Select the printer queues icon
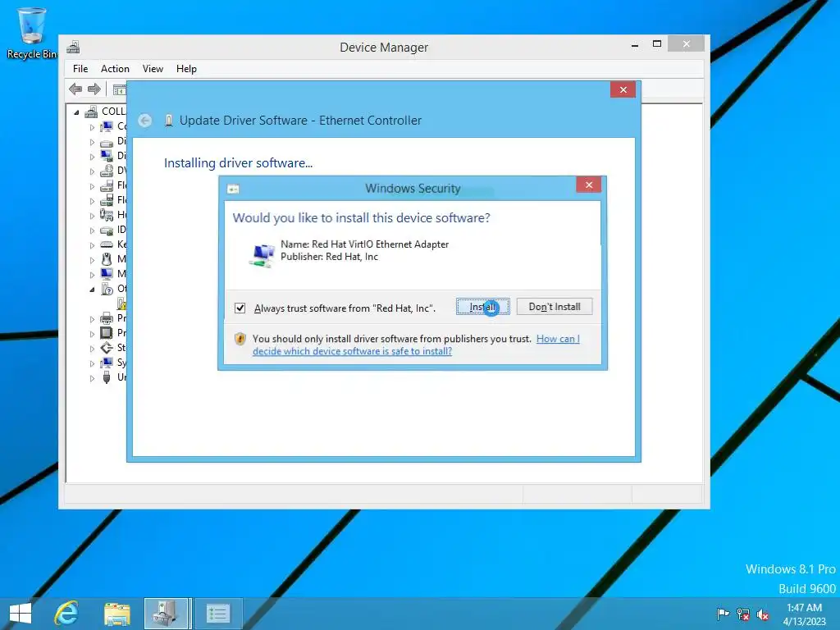This screenshot has height=630, width=840. click(107, 318)
